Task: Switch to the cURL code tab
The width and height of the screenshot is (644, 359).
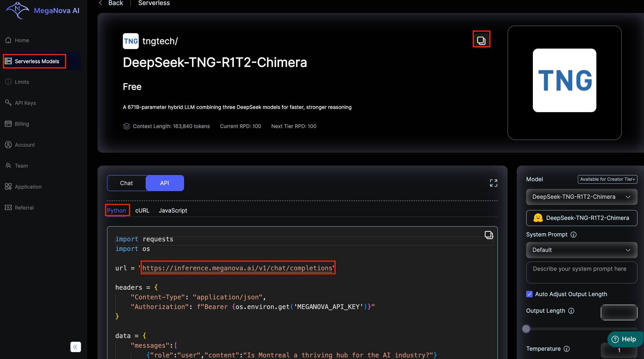Action: (142, 210)
